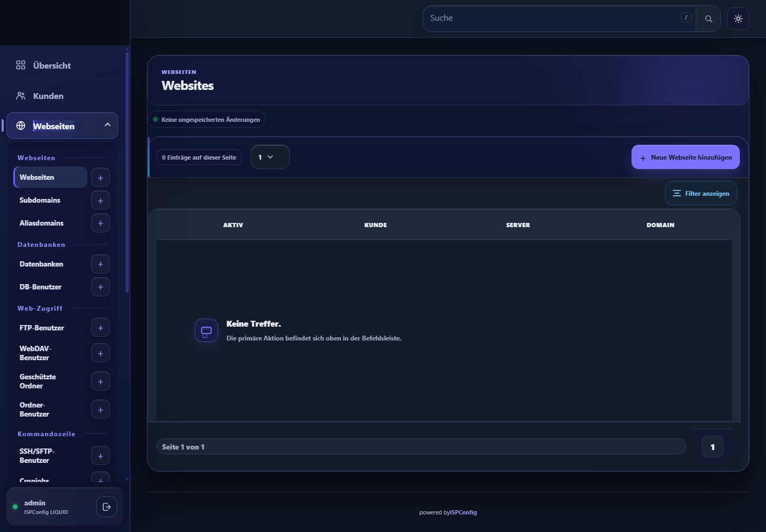Click the Web-Zugriff section header
Screen dimensions: 766x532
pyautogui.click(x=40, y=309)
